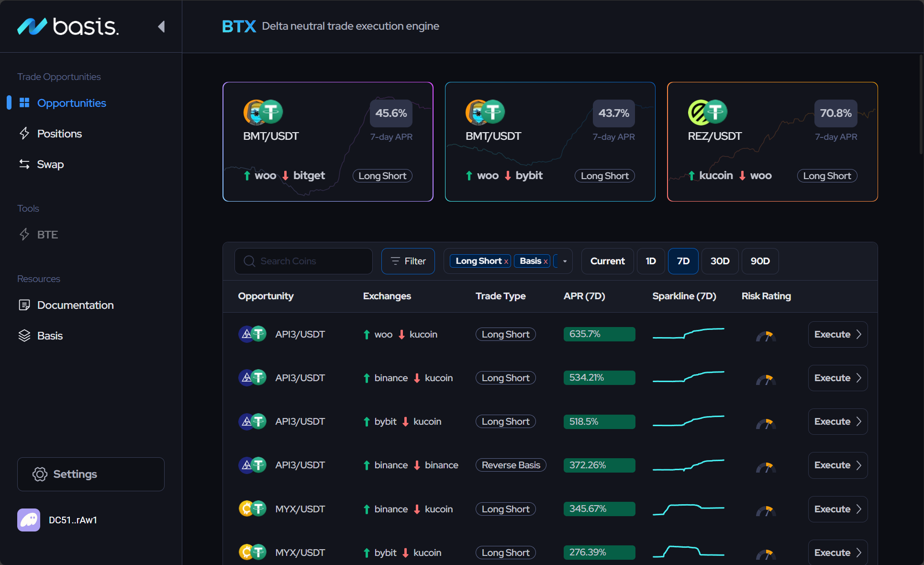
Task: Sort by the APR (7D) column
Action: 584,296
